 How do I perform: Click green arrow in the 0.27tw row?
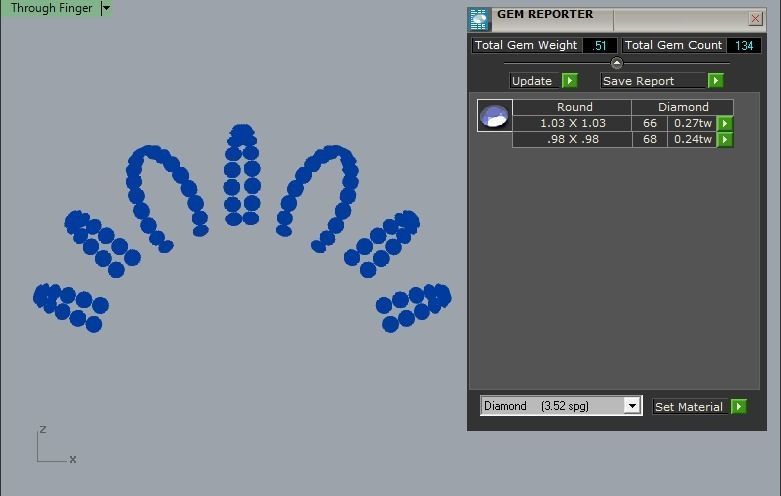click(725, 123)
